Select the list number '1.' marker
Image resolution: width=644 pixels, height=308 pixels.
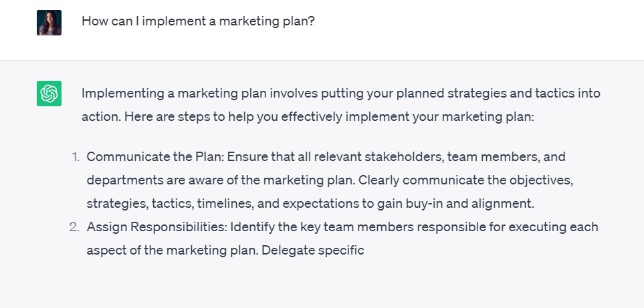pyautogui.click(x=75, y=157)
